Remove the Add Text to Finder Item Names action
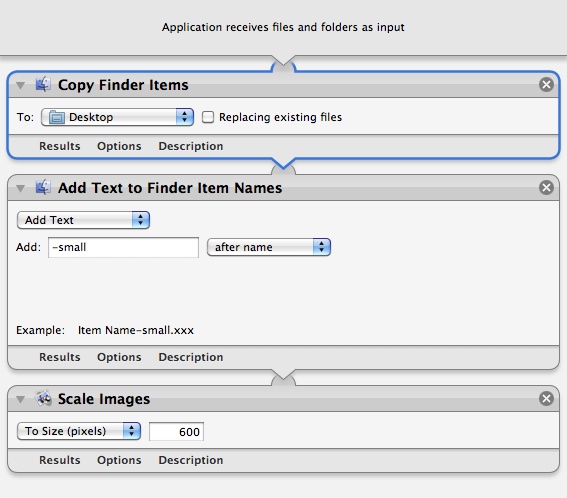 coord(546,187)
